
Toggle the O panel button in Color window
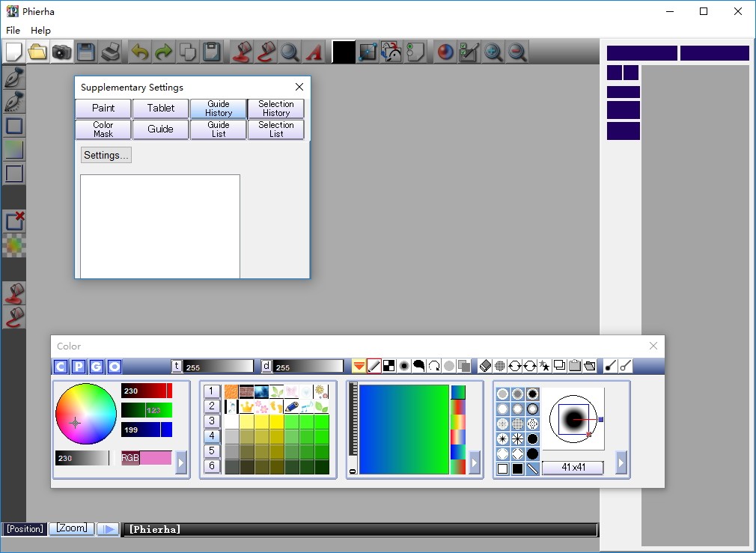(x=115, y=367)
